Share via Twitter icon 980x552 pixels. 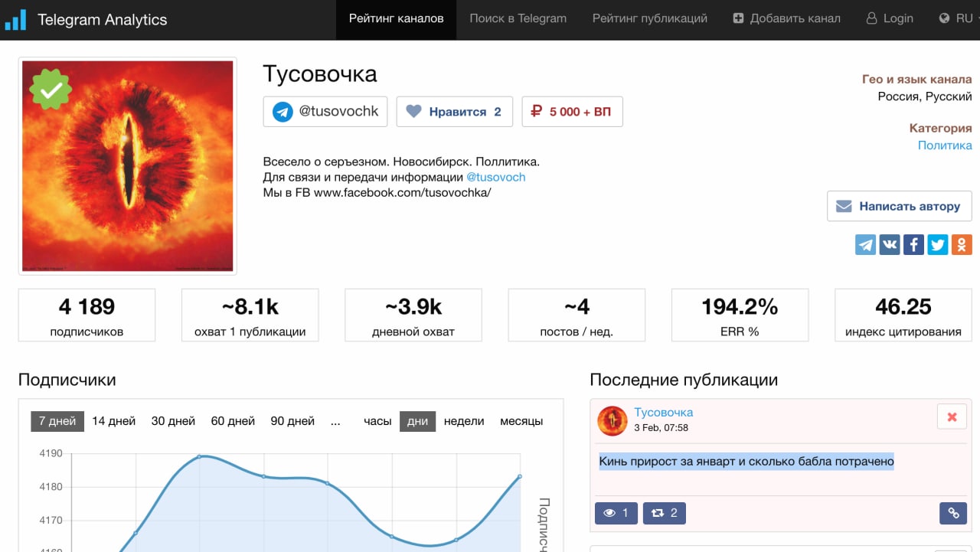[x=937, y=244]
